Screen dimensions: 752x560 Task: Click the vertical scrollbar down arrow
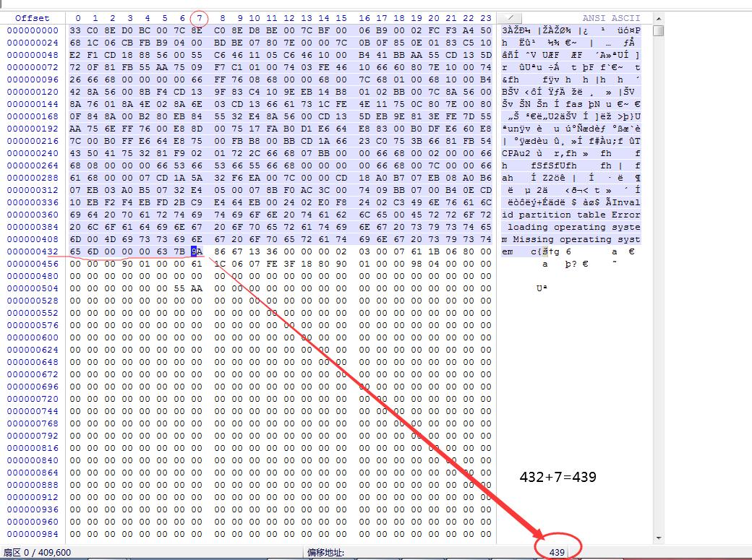click(659, 538)
